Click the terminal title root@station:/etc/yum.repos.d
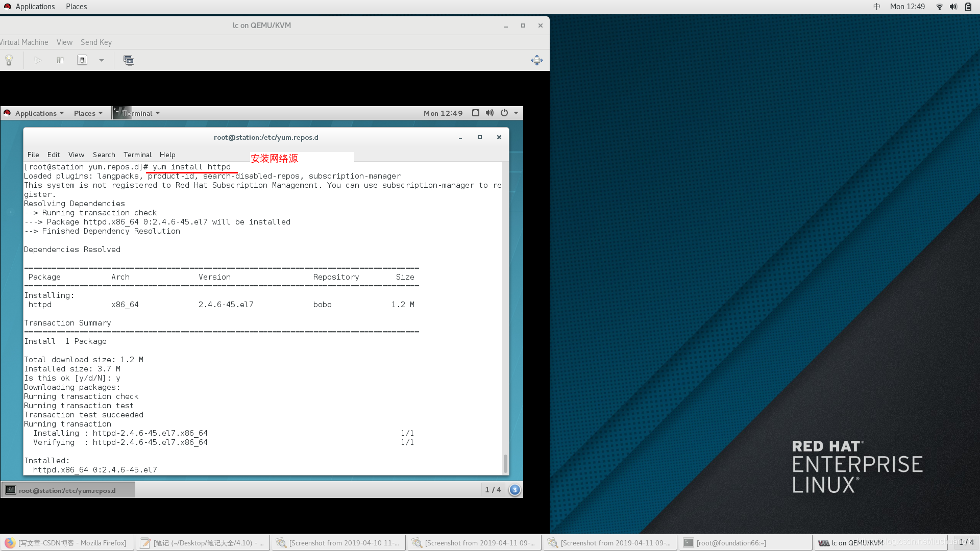Viewport: 980px width, 551px height. (266, 137)
